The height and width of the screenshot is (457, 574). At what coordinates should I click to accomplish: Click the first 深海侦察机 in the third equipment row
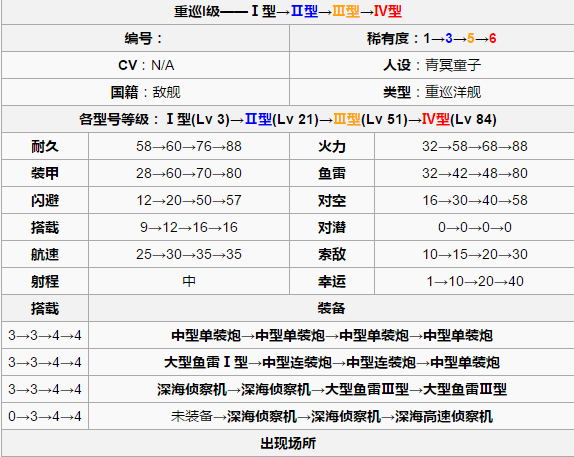[192, 390]
